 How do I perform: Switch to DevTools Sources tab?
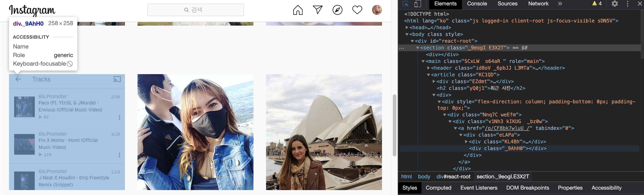click(508, 4)
